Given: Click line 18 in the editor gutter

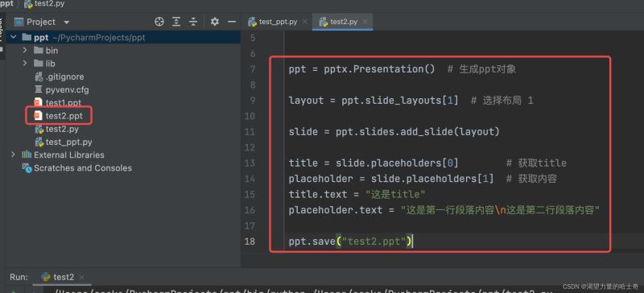Looking at the screenshot, I should 250,241.
